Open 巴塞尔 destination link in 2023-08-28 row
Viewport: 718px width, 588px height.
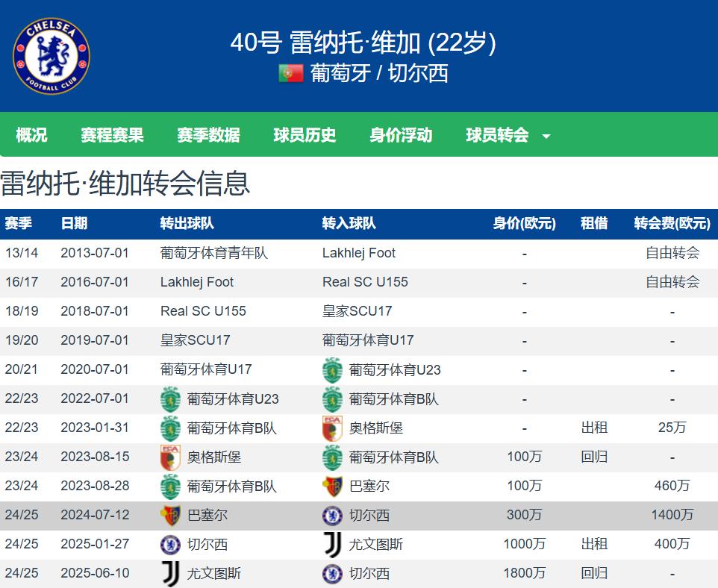[369, 487]
